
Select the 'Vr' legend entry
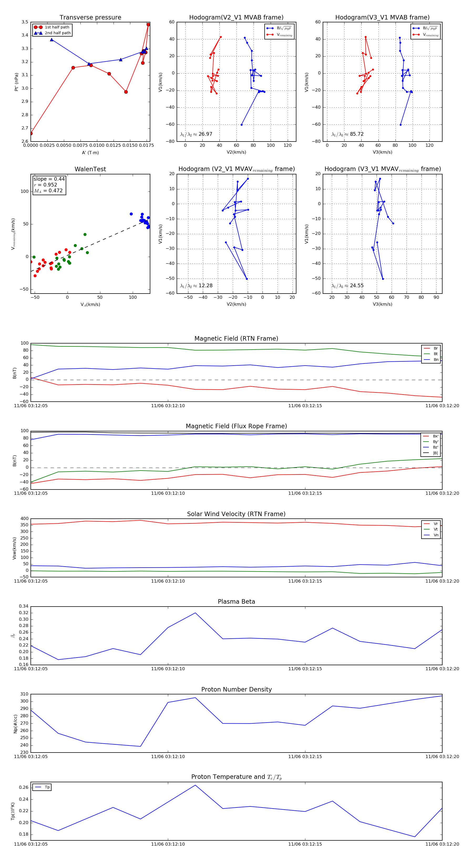pyautogui.click(x=431, y=524)
